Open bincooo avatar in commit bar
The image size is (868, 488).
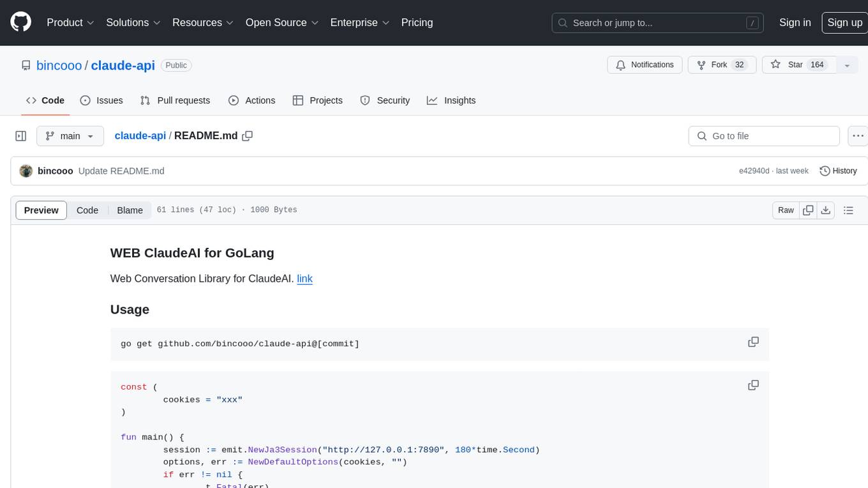[26, 171]
